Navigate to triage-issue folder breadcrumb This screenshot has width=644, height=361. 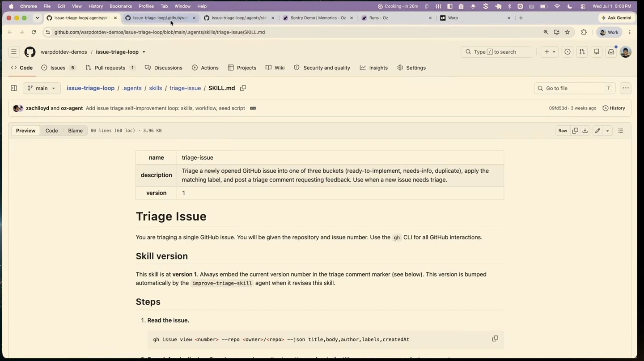[x=185, y=88]
